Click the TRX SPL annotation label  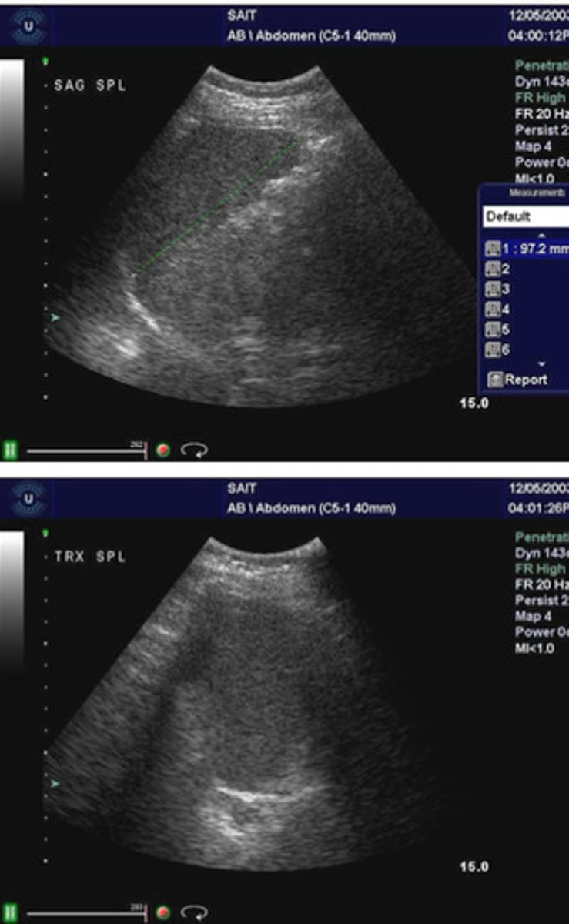coord(89,557)
